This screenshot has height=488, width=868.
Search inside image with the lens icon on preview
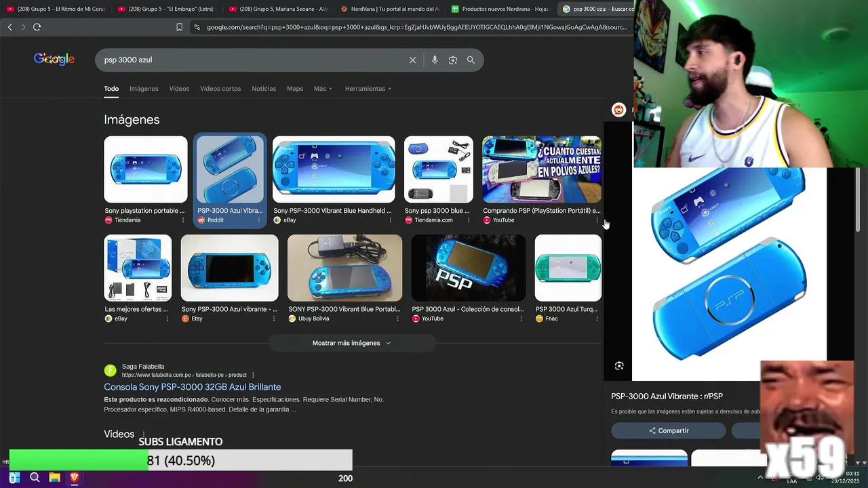pos(619,366)
